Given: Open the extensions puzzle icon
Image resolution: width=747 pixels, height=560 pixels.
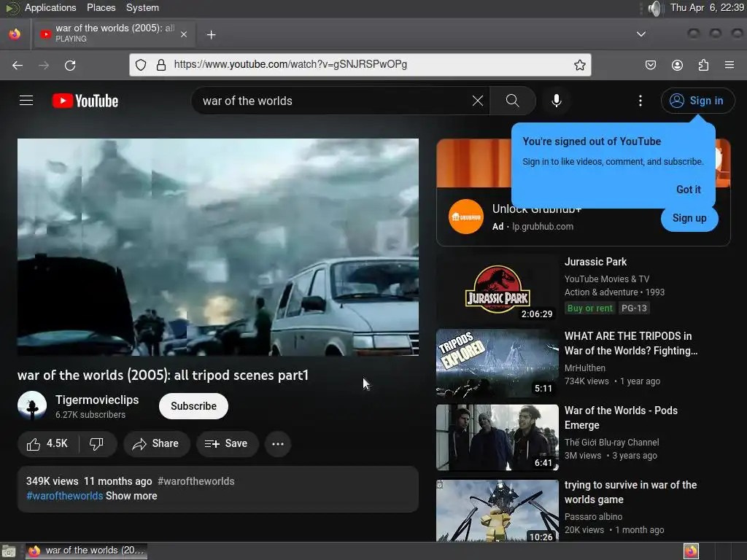Looking at the screenshot, I should pyautogui.click(x=703, y=65).
